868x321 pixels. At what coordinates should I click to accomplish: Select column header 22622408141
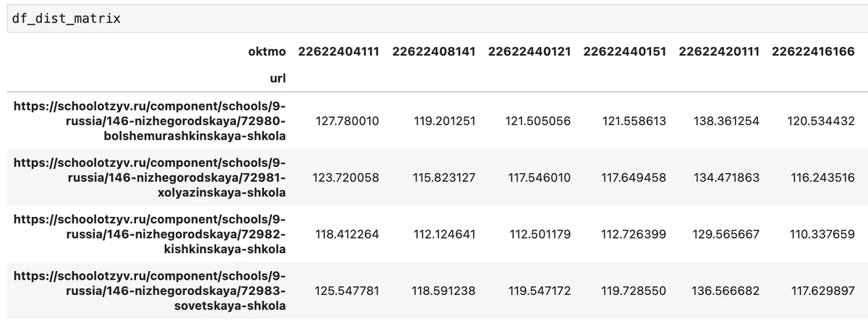coord(434,51)
